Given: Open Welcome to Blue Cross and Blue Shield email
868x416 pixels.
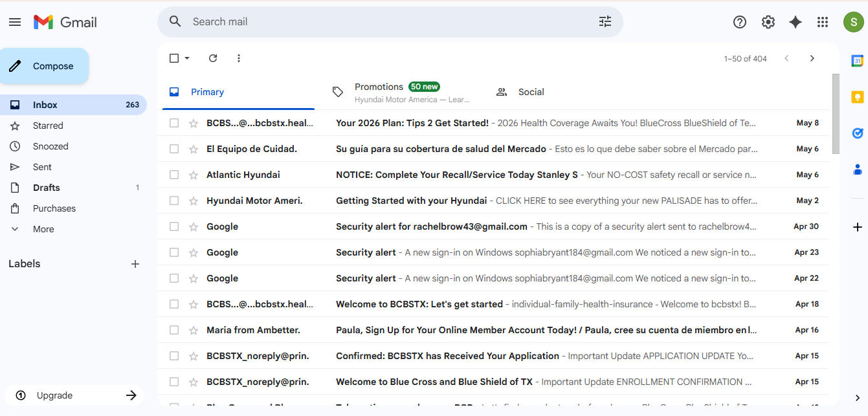Looking at the screenshot, I should (493, 382).
